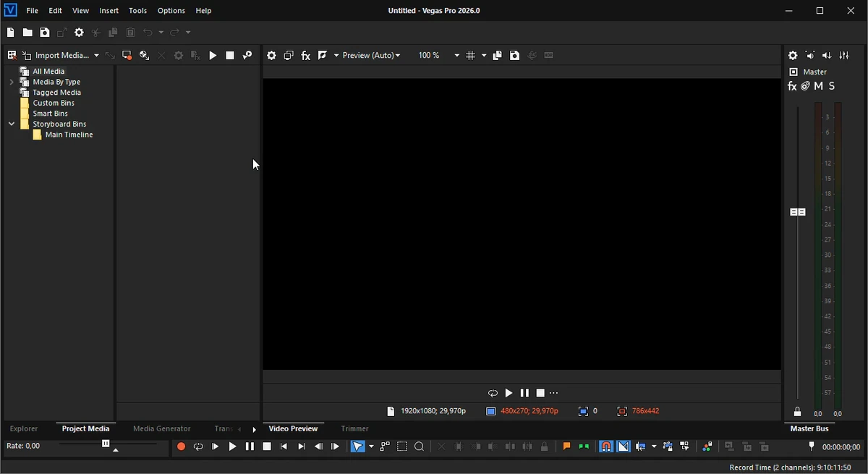Open the Preview (Auto) quality dropdown

coord(372,56)
